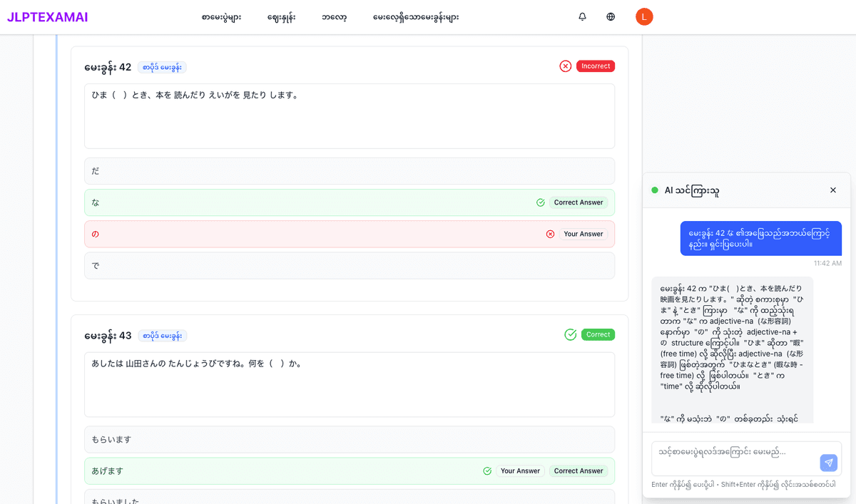Select answer option あげます
856x504 pixels.
350,471
